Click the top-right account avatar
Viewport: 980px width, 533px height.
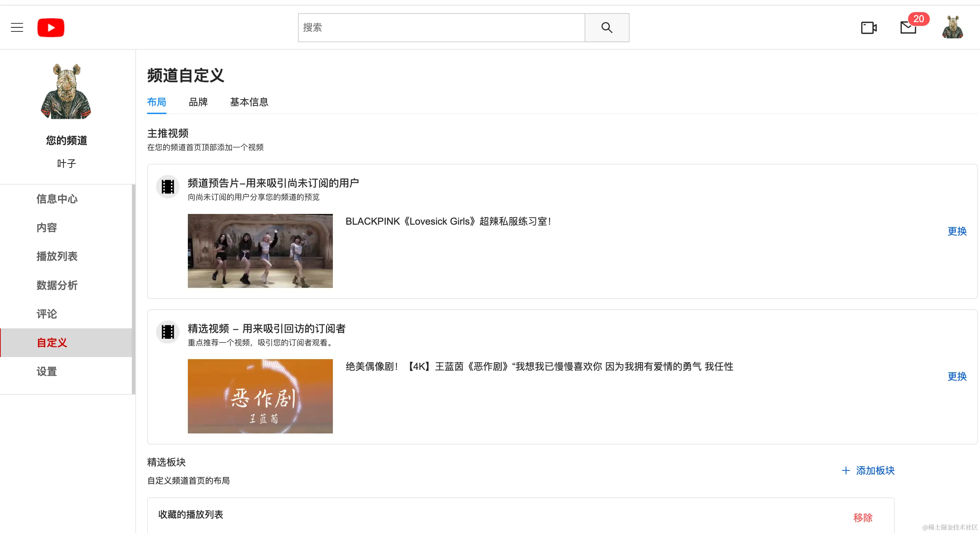click(952, 27)
